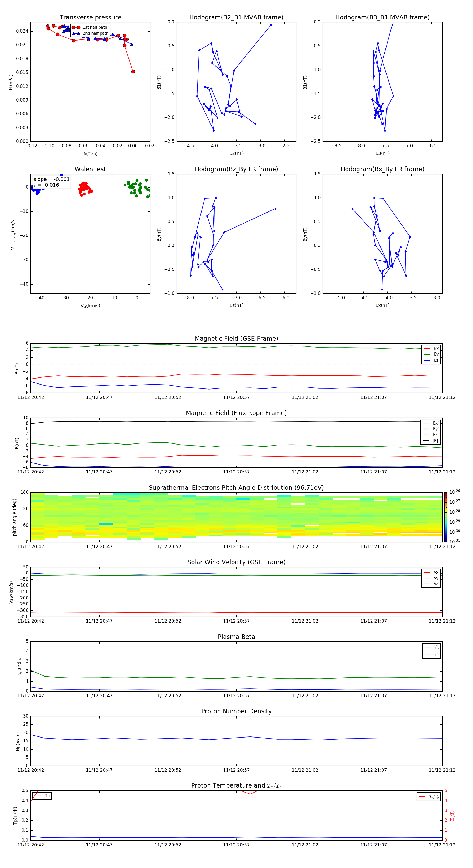
Task: Click the 'Vsw(km/s)' axis label
Action: pos(11,592)
